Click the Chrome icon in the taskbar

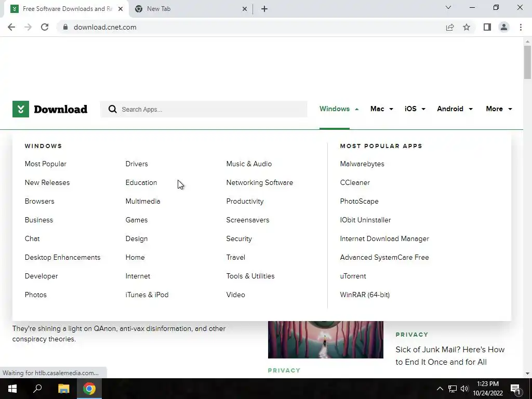[89, 389]
